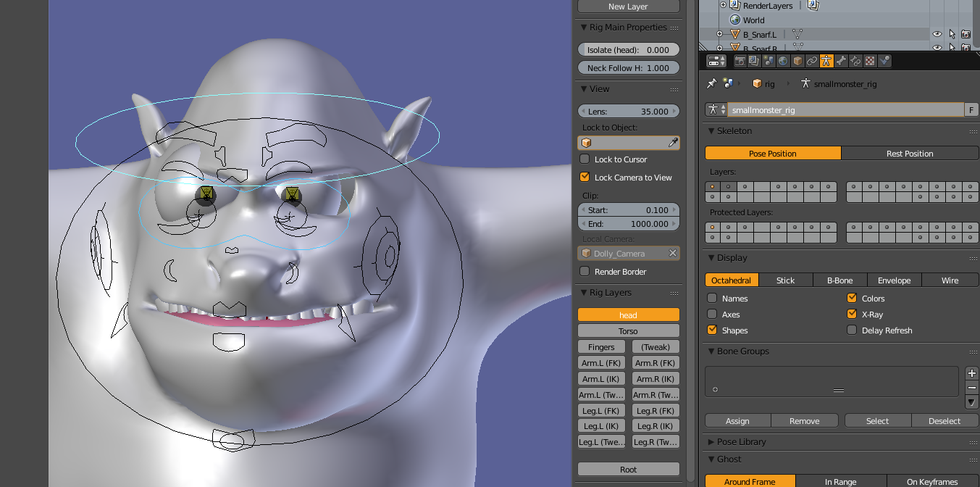Enable the Lock to Cursor checkbox
Image resolution: width=980 pixels, height=487 pixels.
point(585,159)
